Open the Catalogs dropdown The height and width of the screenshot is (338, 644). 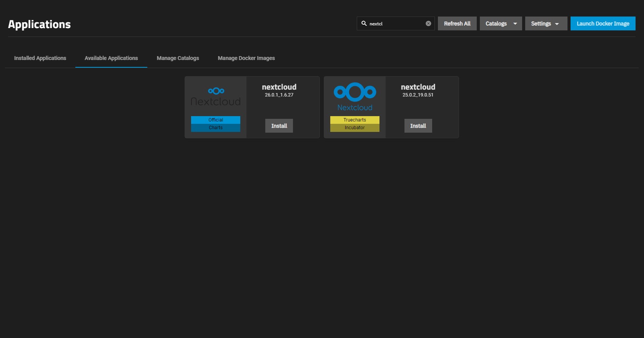click(501, 23)
